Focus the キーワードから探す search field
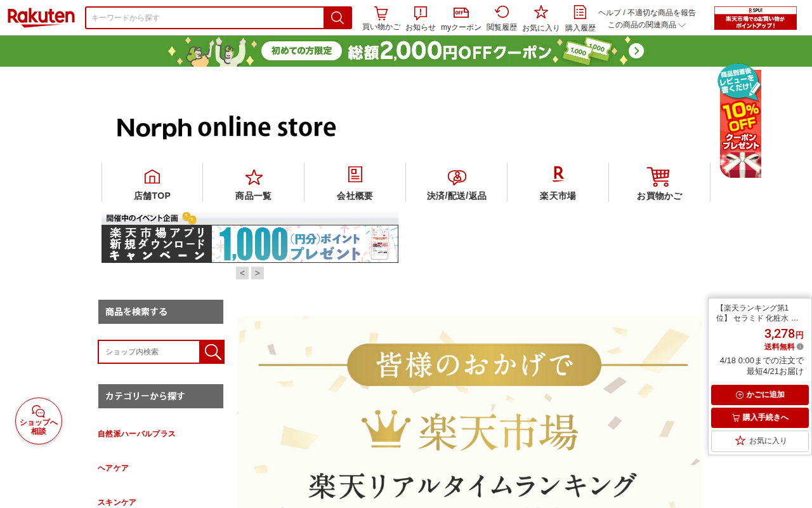Viewport: 812px width, 508px height. pos(205,18)
